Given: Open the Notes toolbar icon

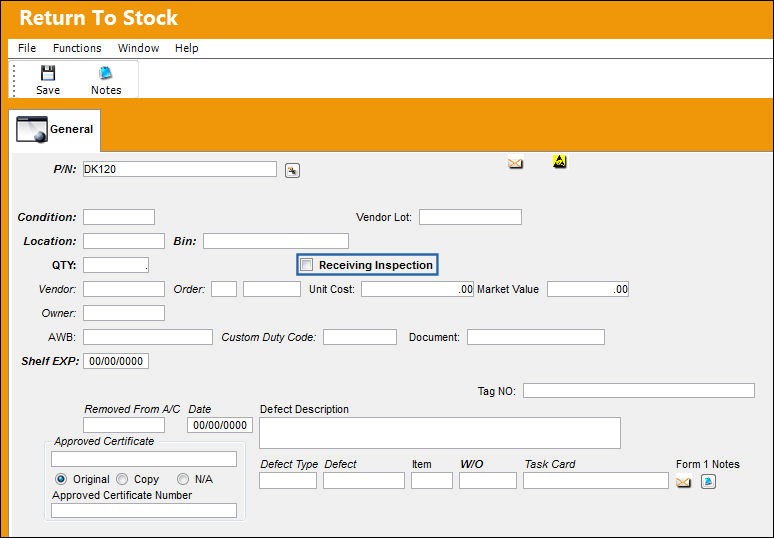Looking at the screenshot, I should pyautogui.click(x=106, y=73).
